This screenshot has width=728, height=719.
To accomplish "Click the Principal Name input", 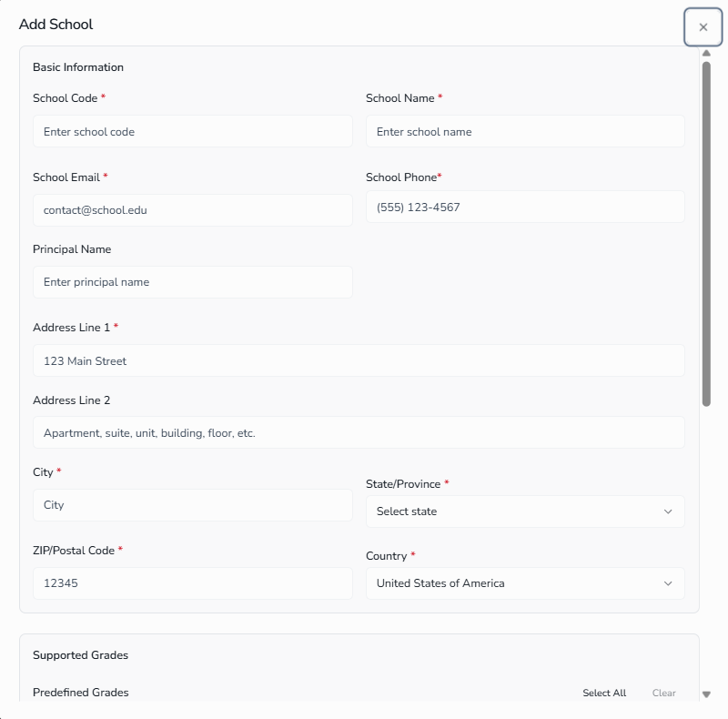I will 193,282.
